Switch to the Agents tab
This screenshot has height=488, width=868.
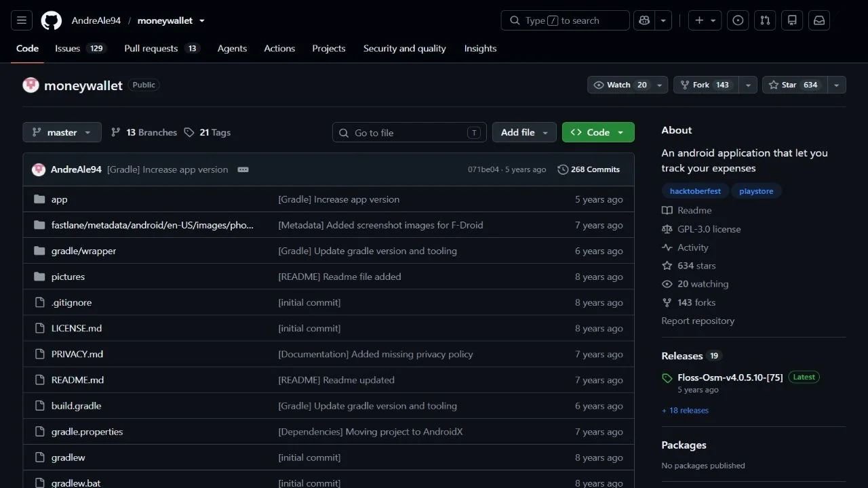point(232,48)
